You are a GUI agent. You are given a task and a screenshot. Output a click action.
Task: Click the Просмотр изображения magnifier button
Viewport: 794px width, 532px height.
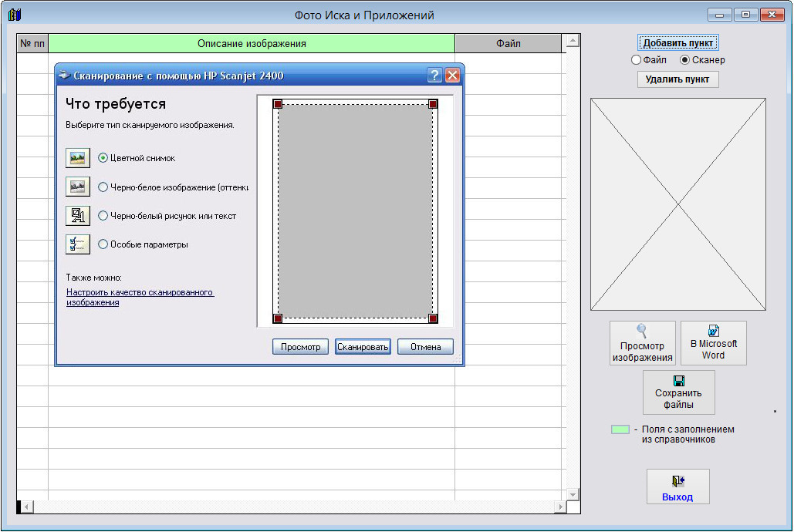point(642,343)
